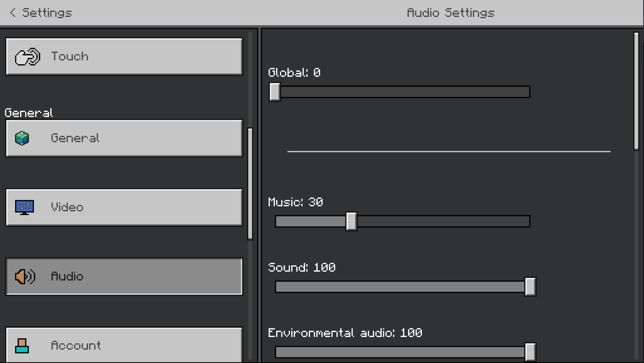Screen dimensions: 644x363
Task: Click the back arrow beside Settings
Action: 12,12
